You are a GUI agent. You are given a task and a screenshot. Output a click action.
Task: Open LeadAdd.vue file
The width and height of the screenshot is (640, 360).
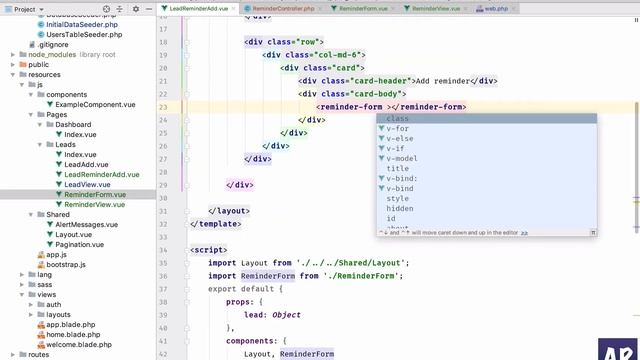[x=86, y=164]
